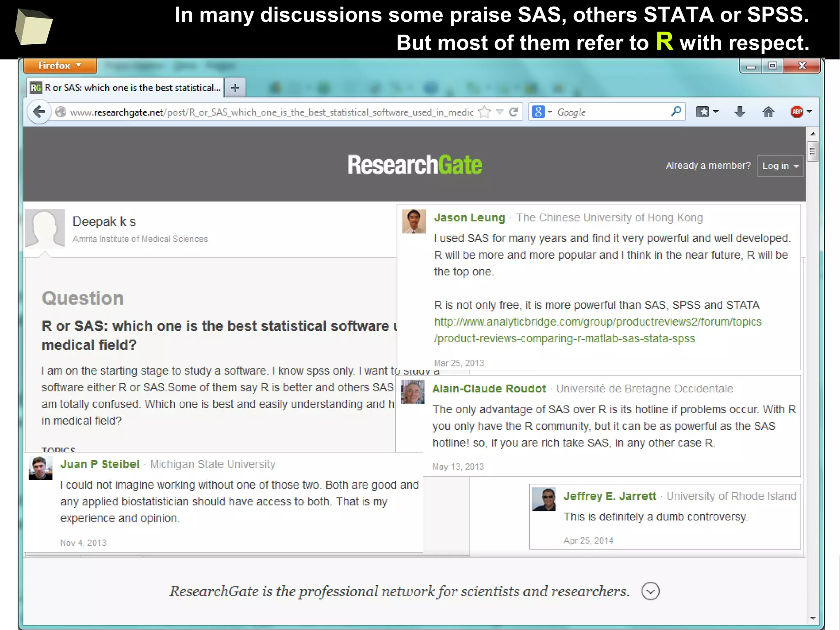840x630 pixels.
Task: Open Jeffrey E. Jarrett profile link
Action: click(x=610, y=496)
